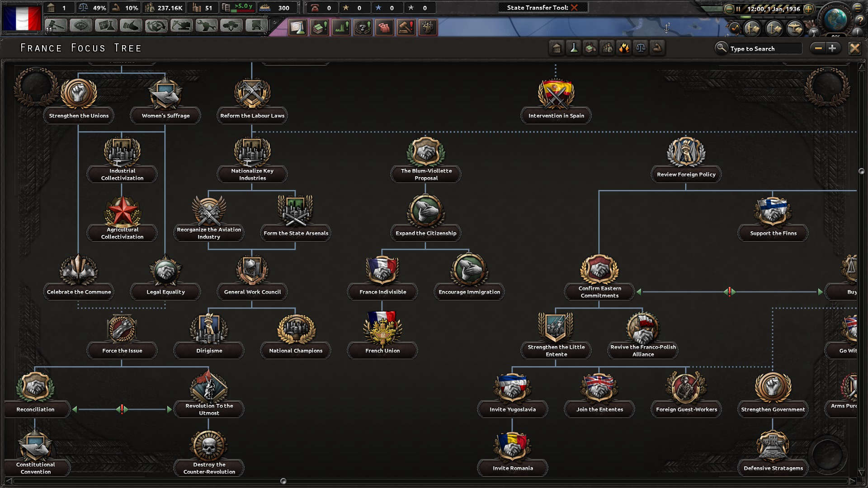This screenshot has height=488, width=868.
Task: Pause the game with the pause control
Action: click(738, 8)
